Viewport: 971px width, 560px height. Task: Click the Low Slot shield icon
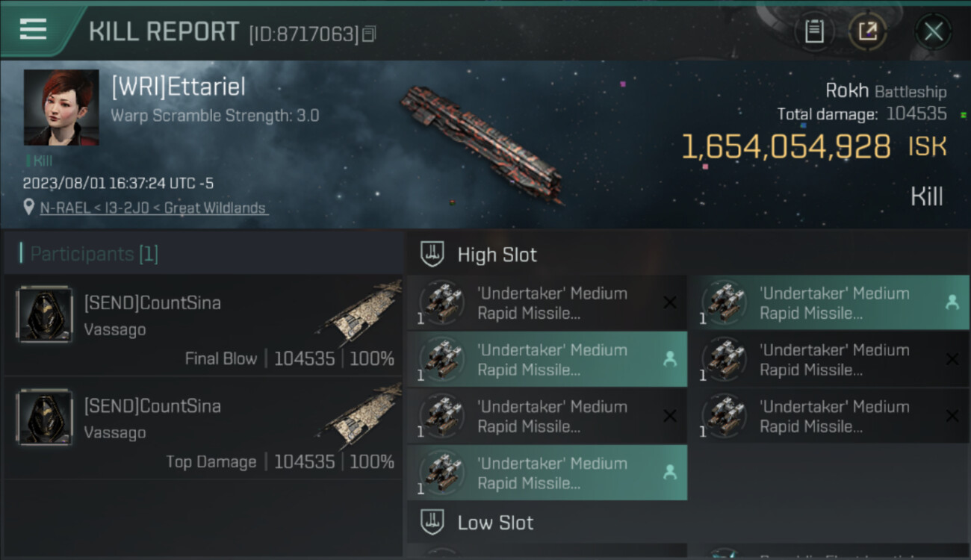tap(433, 522)
